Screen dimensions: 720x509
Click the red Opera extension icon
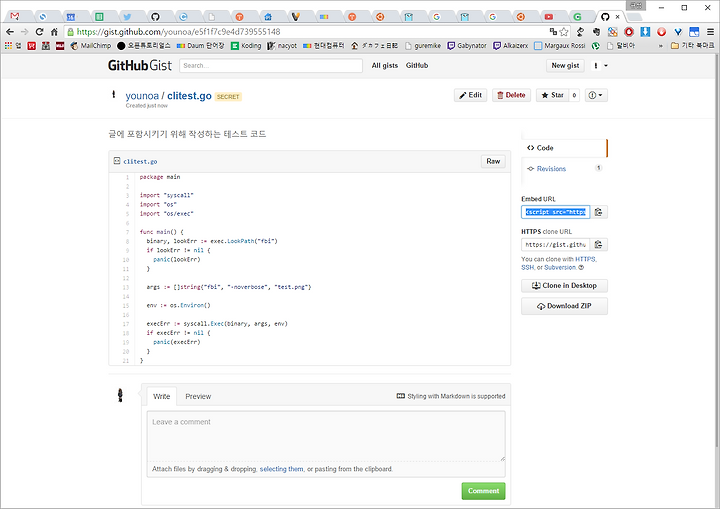tap(629, 32)
